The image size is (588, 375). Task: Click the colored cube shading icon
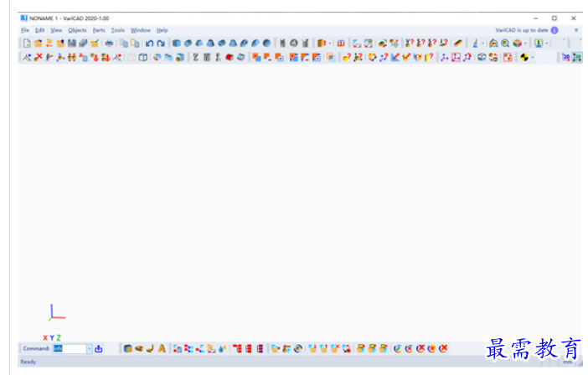click(517, 44)
